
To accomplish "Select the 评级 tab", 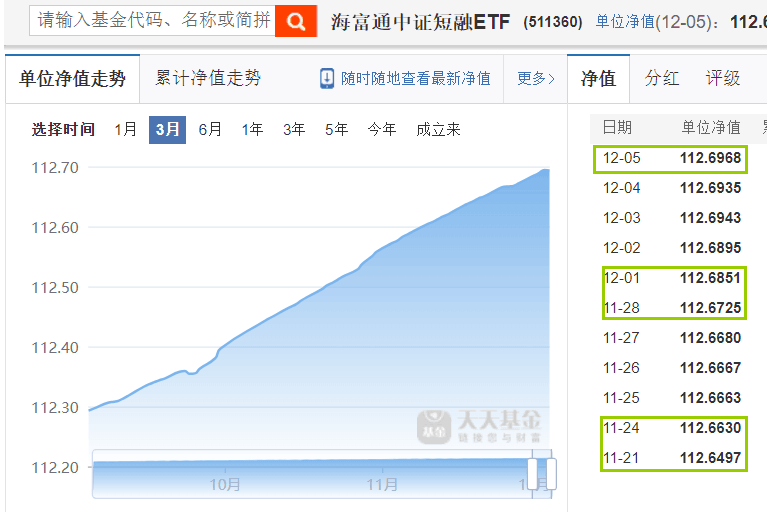I will tap(722, 78).
